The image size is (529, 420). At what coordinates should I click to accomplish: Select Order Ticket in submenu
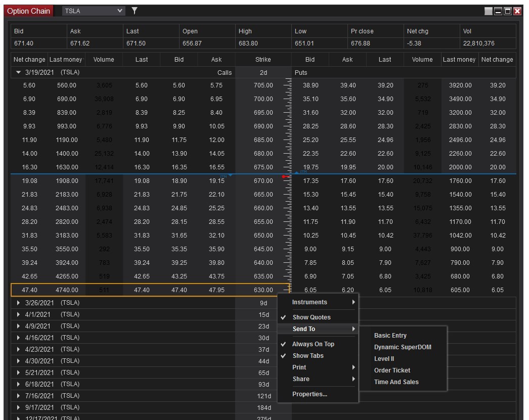(x=392, y=370)
